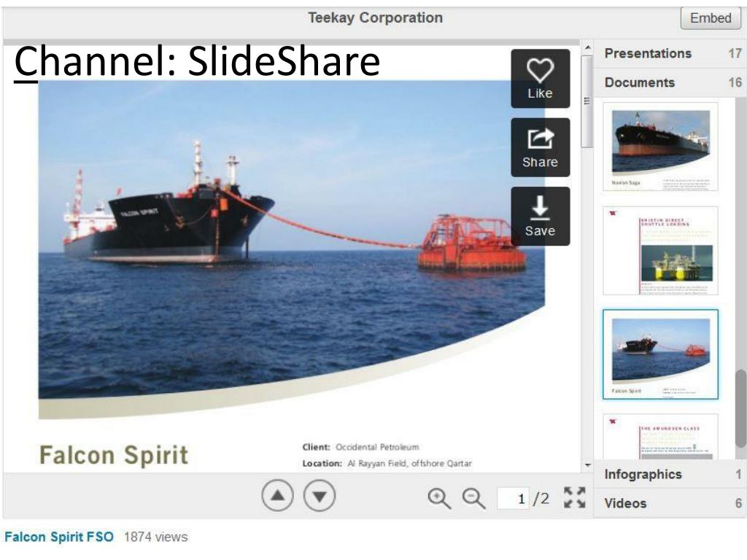This screenshot has height=560, width=747.
Task: Select the highlighted Falcon Spirit thumbnail
Action: [x=660, y=354]
